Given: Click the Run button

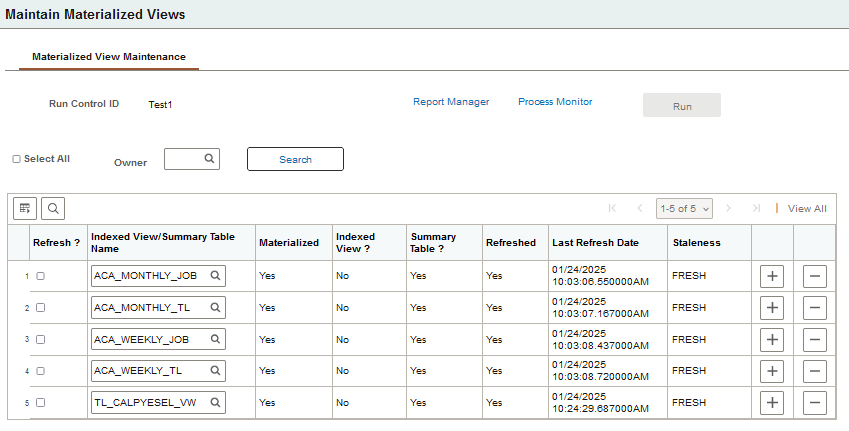Looking at the screenshot, I should coord(682,105).
